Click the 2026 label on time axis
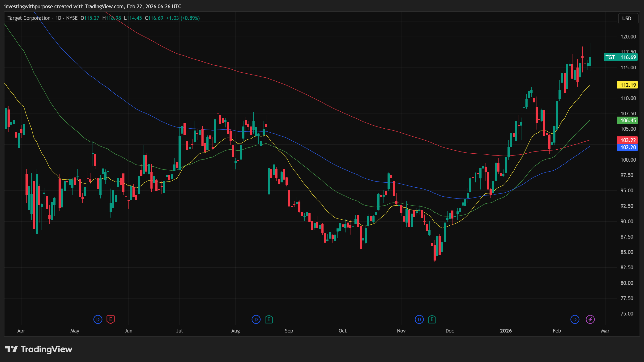 [506, 331]
